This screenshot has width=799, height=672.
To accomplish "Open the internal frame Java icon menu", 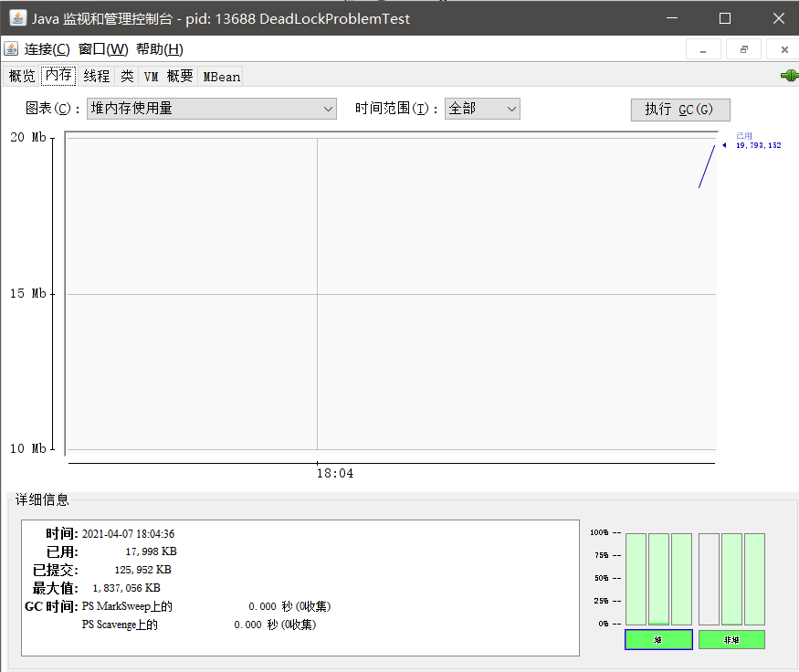I will point(11,49).
